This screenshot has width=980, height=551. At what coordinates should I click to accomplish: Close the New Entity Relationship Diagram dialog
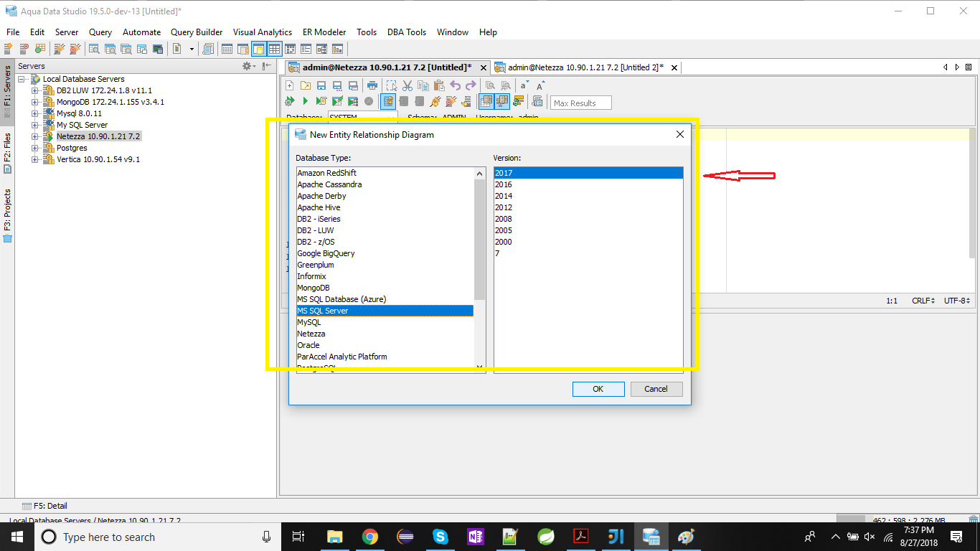(x=679, y=134)
